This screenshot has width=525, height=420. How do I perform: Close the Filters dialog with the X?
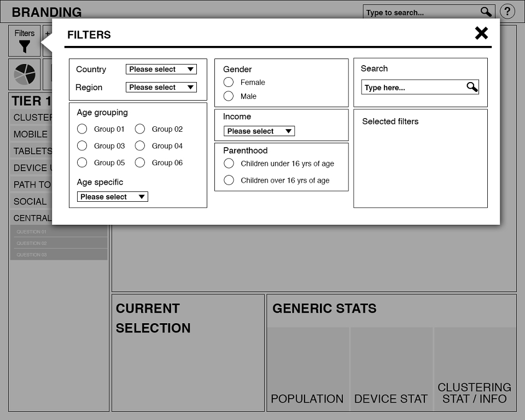(x=481, y=33)
